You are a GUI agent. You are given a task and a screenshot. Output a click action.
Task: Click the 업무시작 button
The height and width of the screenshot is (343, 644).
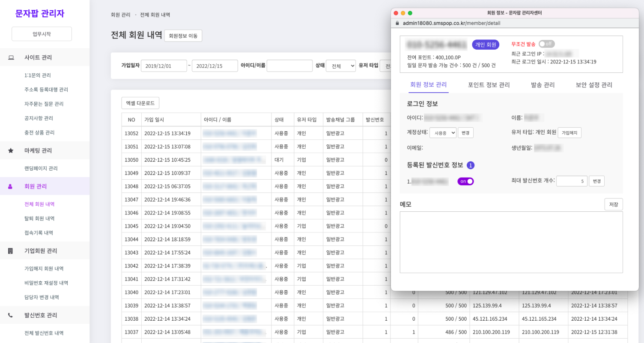coord(42,34)
